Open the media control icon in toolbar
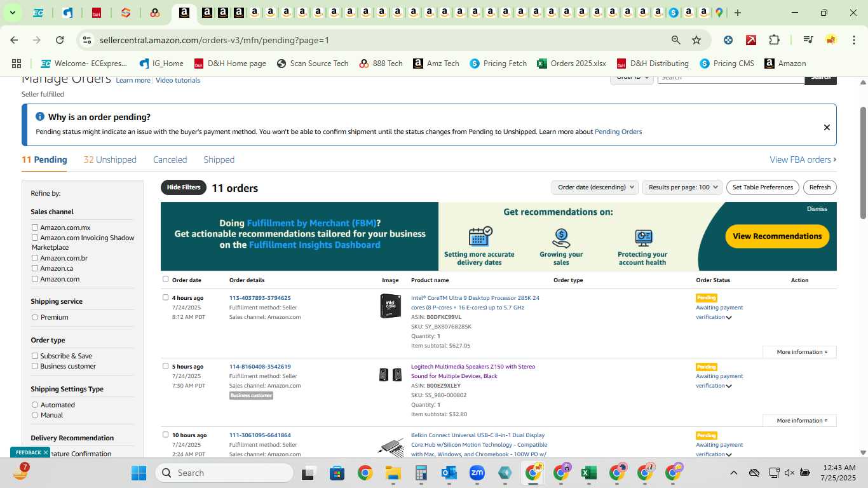Image resolution: width=868 pixels, height=488 pixels. point(808,40)
